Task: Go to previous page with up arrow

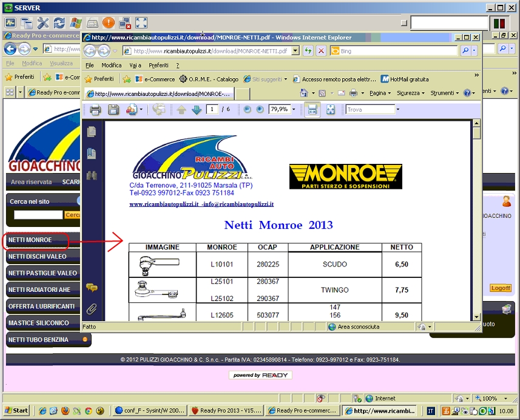Action: 181,109
